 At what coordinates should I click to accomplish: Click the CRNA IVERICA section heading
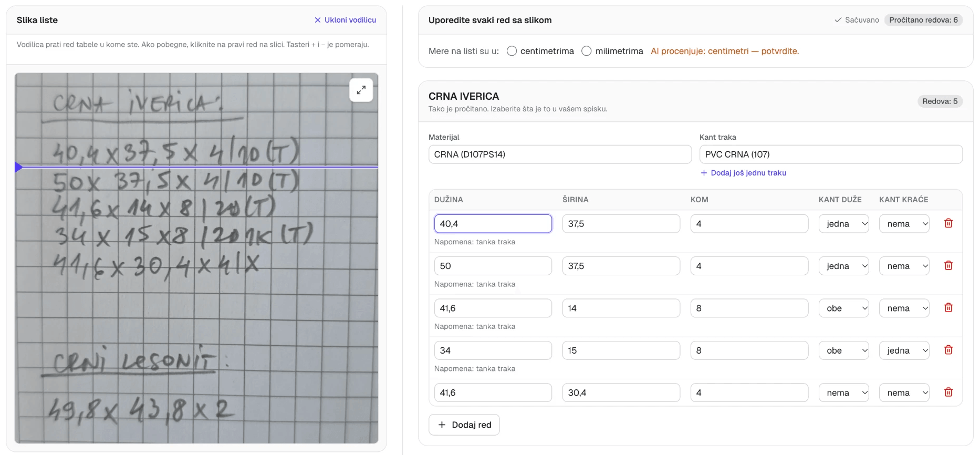(464, 96)
